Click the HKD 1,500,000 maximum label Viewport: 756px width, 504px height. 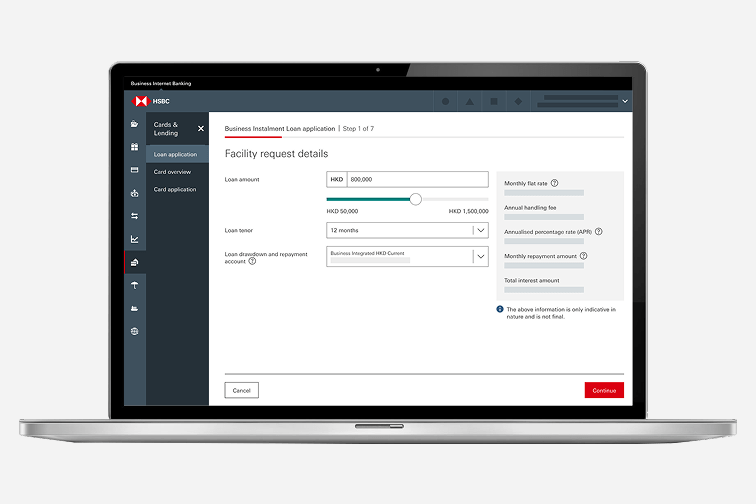tap(468, 211)
